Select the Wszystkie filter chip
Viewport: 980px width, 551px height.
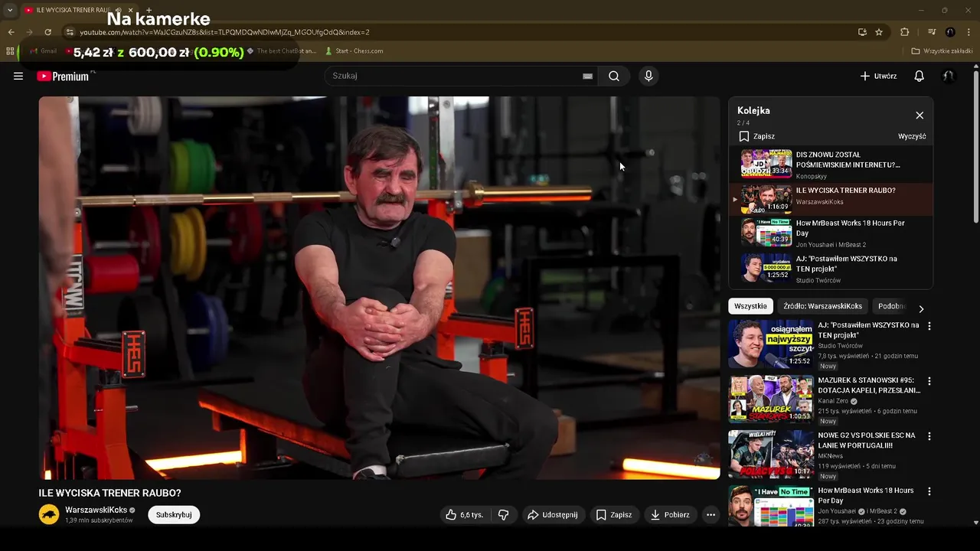tap(750, 306)
